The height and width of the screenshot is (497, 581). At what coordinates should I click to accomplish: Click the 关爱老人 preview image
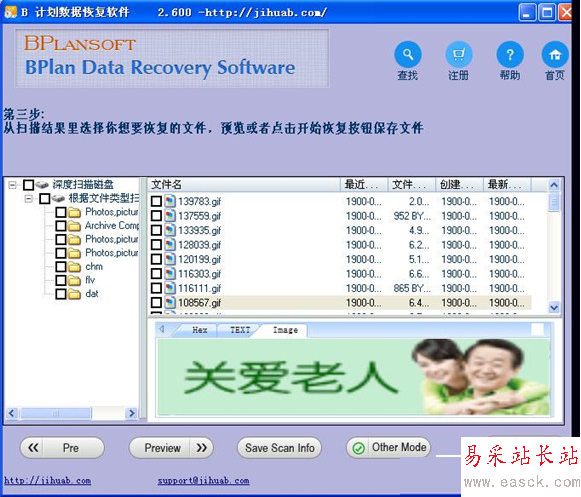[354, 377]
